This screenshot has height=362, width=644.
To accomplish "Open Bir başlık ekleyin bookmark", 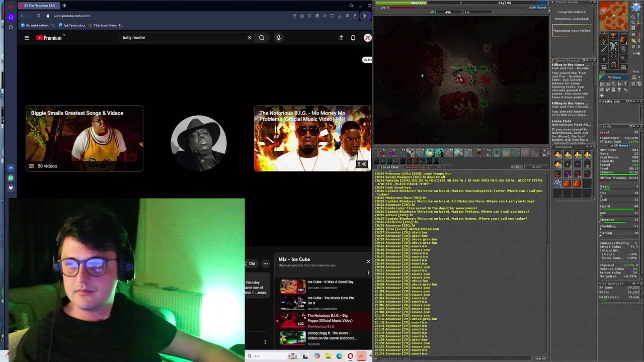I will pos(38,25).
